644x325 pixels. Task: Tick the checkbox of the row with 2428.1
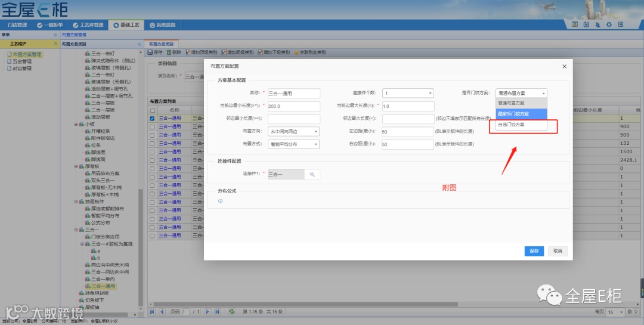tap(153, 160)
